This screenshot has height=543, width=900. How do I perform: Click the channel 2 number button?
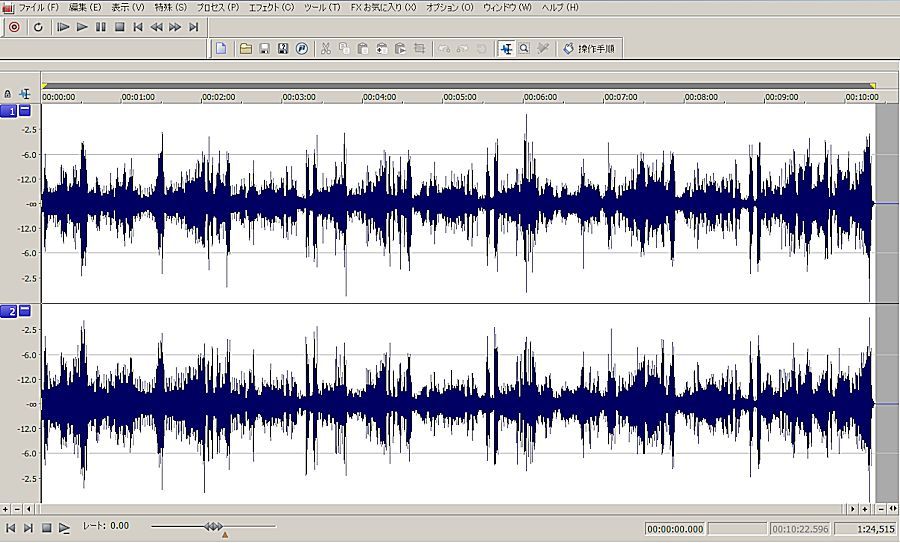point(9,312)
